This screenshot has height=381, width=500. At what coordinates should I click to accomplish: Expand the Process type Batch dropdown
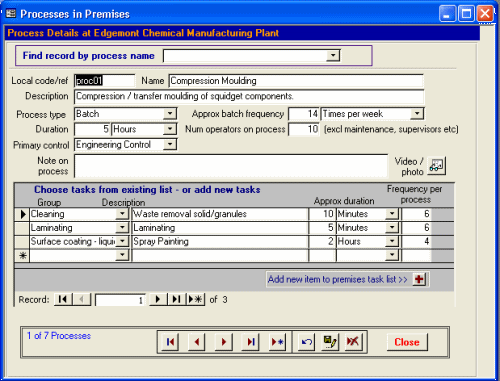point(170,114)
